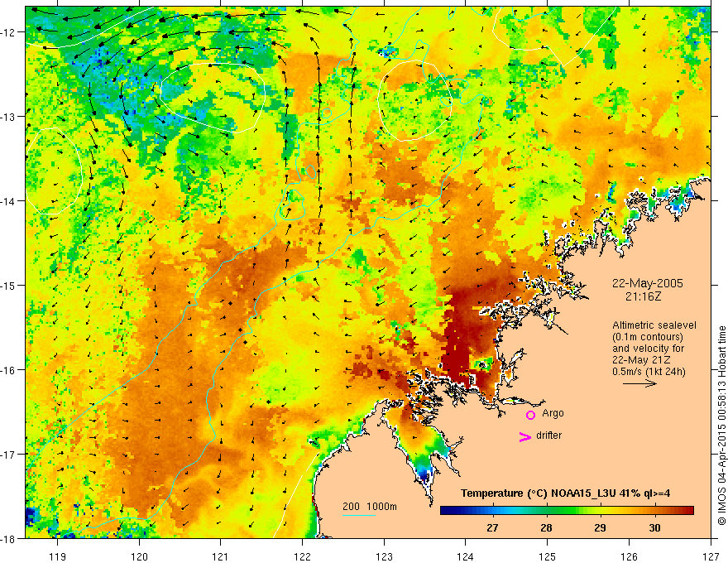Click the longitude axis label 120
728x563 pixels.
(x=139, y=556)
